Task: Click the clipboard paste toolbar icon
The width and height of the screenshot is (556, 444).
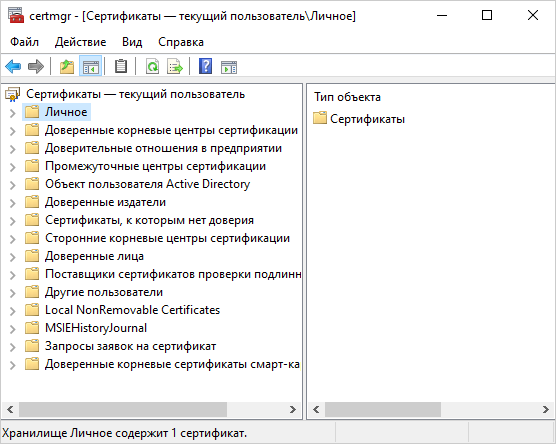Action: click(x=121, y=66)
